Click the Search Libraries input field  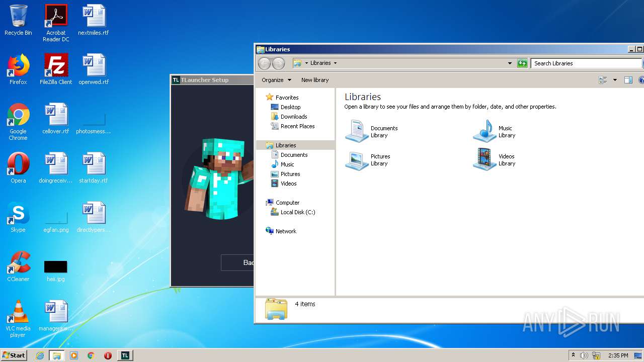tap(586, 63)
